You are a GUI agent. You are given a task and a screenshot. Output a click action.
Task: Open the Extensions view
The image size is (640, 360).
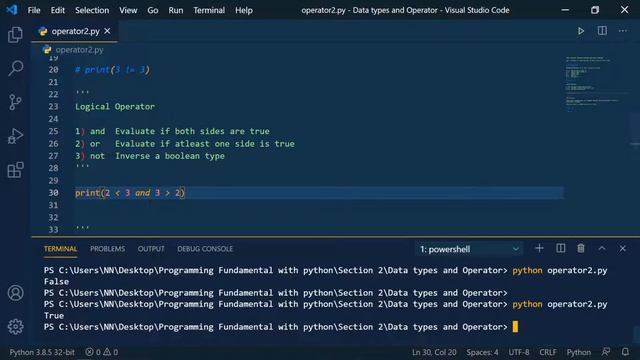tap(15, 170)
